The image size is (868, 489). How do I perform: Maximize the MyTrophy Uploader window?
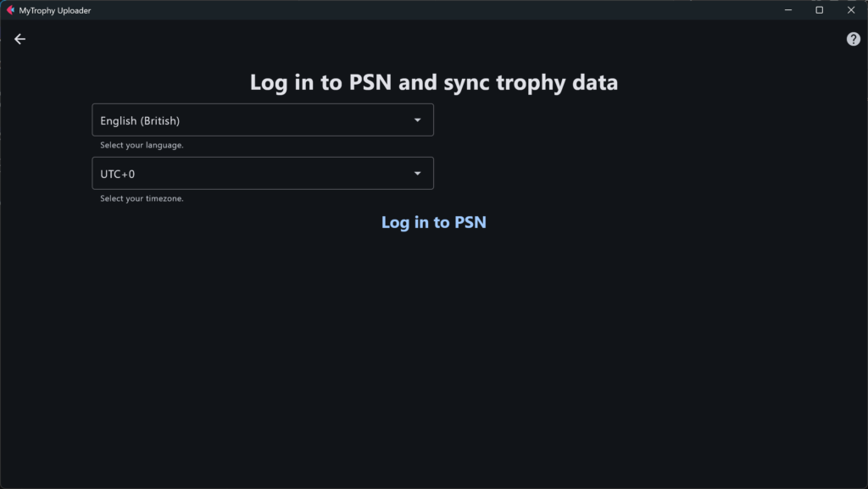click(x=820, y=10)
